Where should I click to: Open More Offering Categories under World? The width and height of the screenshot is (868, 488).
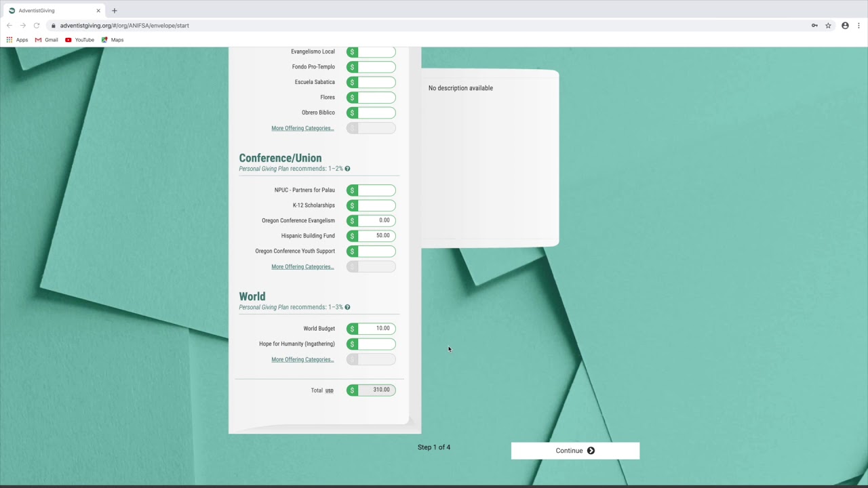pos(302,359)
